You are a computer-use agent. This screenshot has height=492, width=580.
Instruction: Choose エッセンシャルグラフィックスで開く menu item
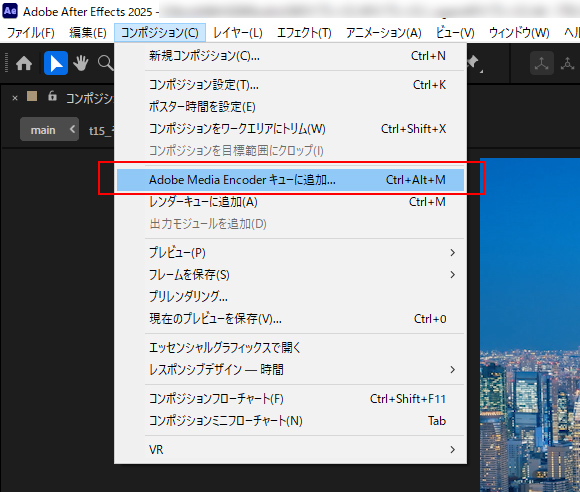(290, 348)
